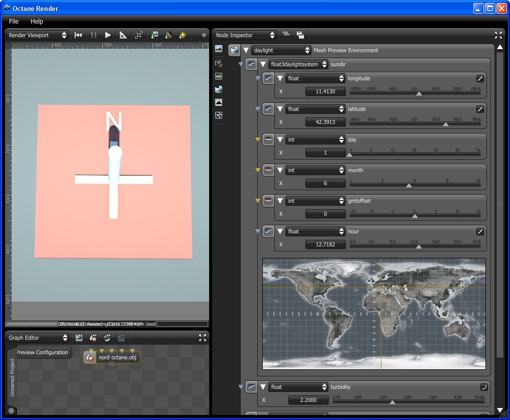
Task: Toggle the gmtoffset node pin icon
Action: 268,201
